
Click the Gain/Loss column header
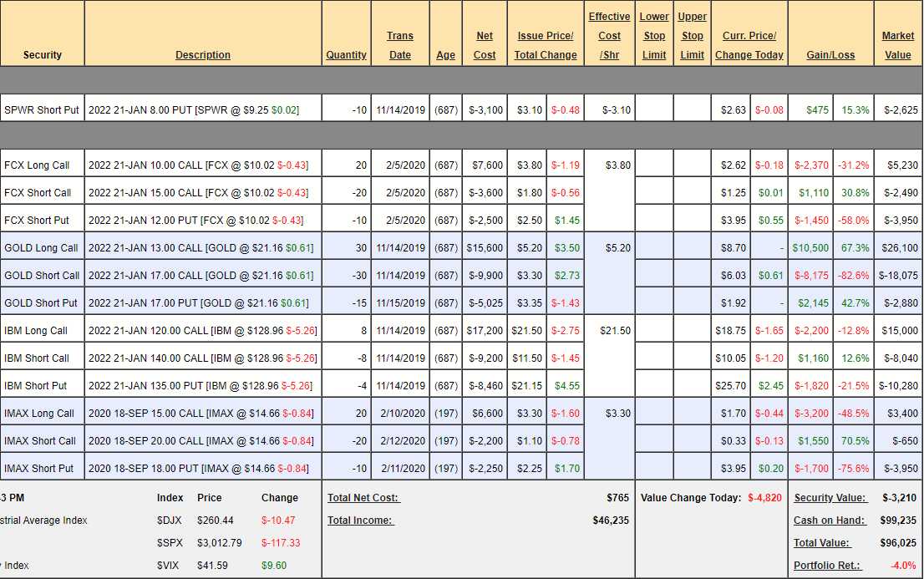pos(830,55)
